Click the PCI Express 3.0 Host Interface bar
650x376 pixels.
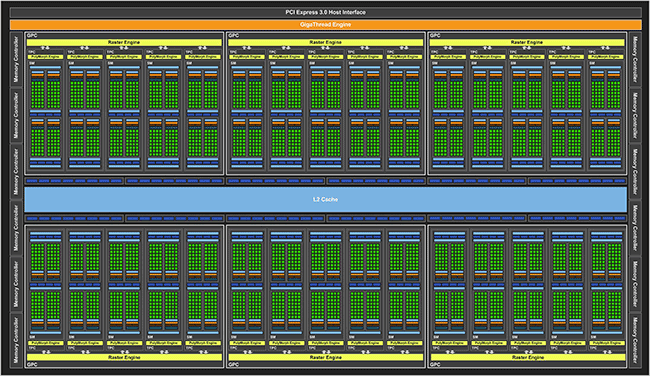[x=325, y=12]
